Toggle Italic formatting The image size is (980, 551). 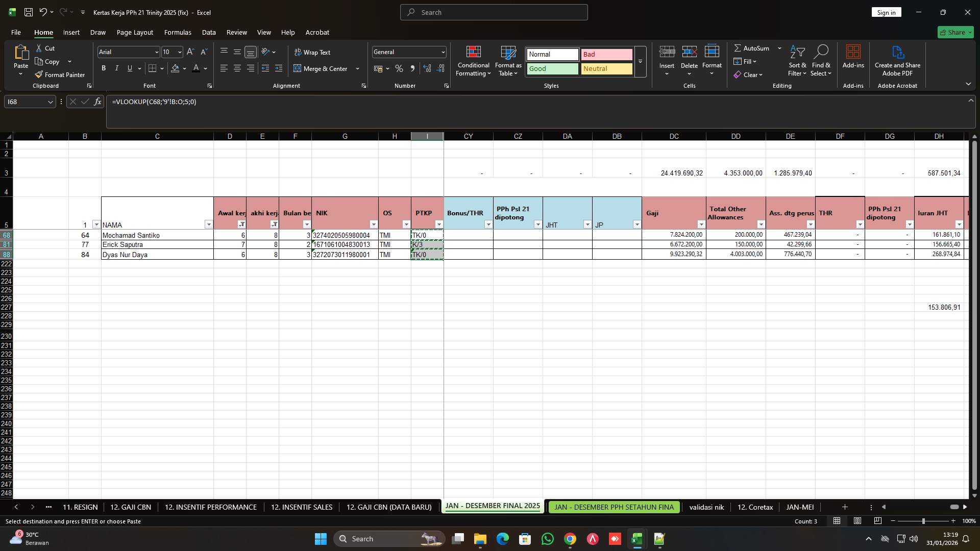pyautogui.click(x=117, y=68)
